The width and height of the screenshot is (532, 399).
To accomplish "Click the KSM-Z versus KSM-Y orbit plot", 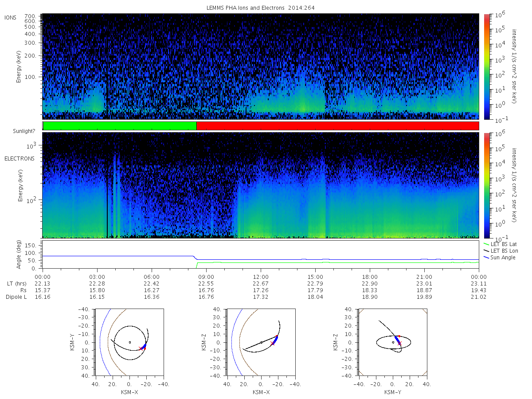I will [x=393, y=342].
